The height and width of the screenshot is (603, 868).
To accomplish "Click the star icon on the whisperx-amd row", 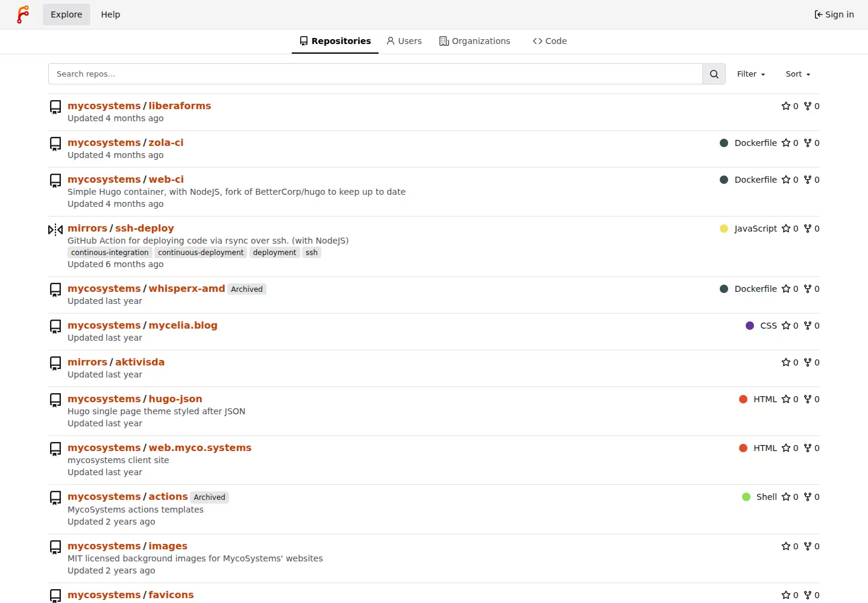I will click(786, 289).
